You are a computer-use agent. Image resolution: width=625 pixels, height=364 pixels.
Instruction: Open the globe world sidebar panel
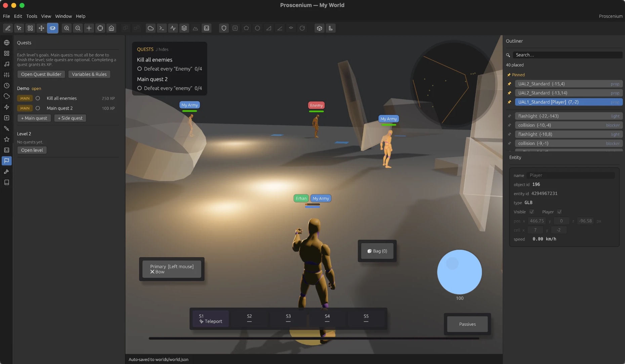(6, 43)
